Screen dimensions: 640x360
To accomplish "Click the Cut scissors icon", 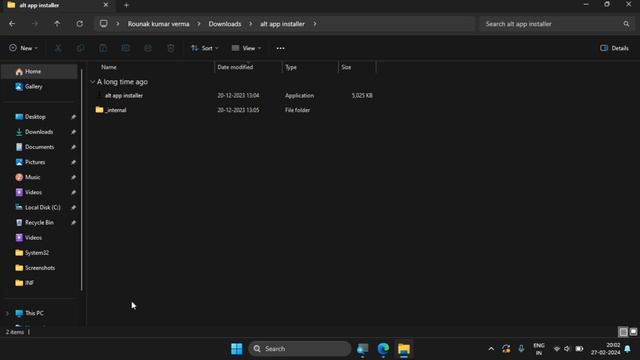I will [58, 48].
